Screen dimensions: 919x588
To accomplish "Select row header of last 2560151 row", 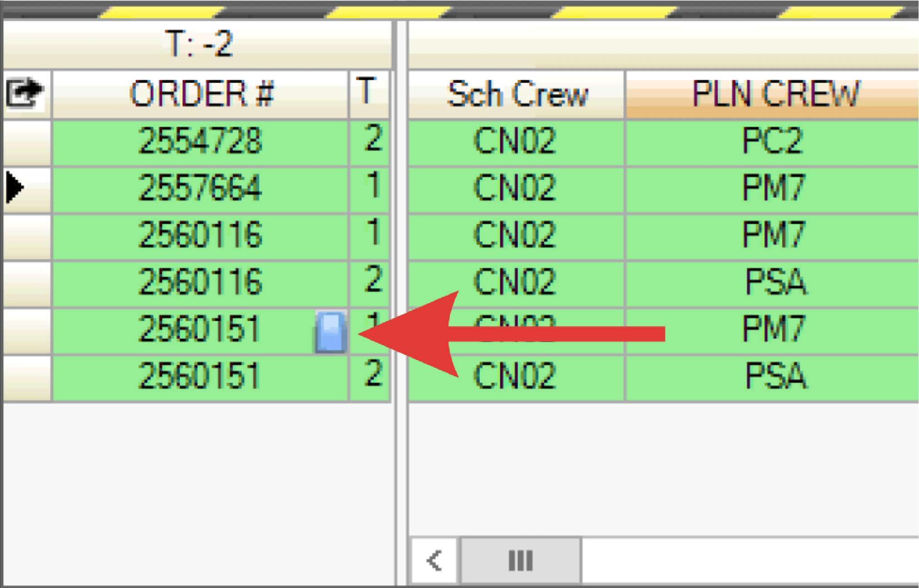I will pos(26,377).
